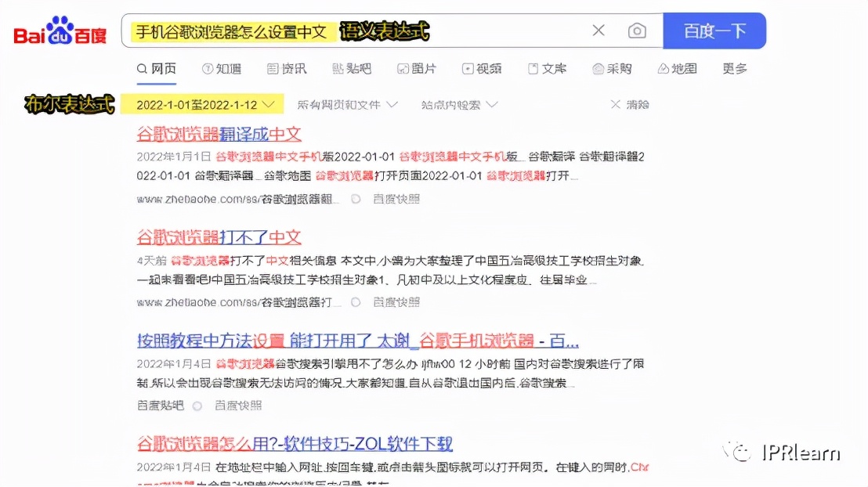Expand the 所有网页和文件 filter dropdown
This screenshot has width=868, height=487.
tap(347, 105)
